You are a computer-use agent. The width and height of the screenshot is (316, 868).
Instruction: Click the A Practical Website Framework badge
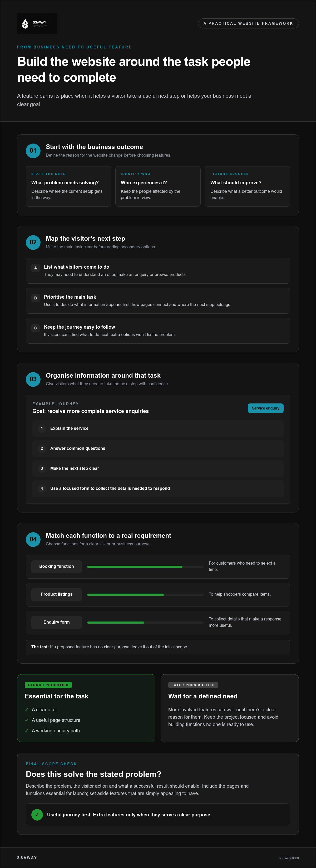point(248,24)
